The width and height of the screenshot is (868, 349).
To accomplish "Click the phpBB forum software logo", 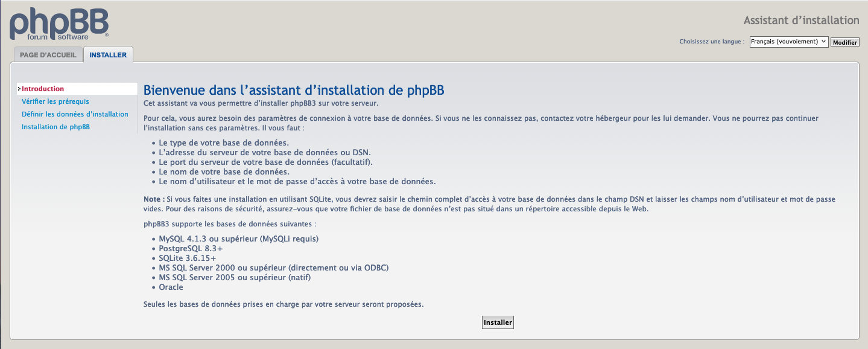I will pyautogui.click(x=59, y=24).
